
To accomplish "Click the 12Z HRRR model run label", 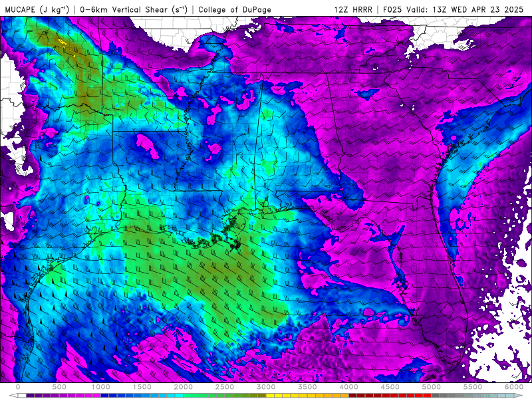I will [x=353, y=9].
